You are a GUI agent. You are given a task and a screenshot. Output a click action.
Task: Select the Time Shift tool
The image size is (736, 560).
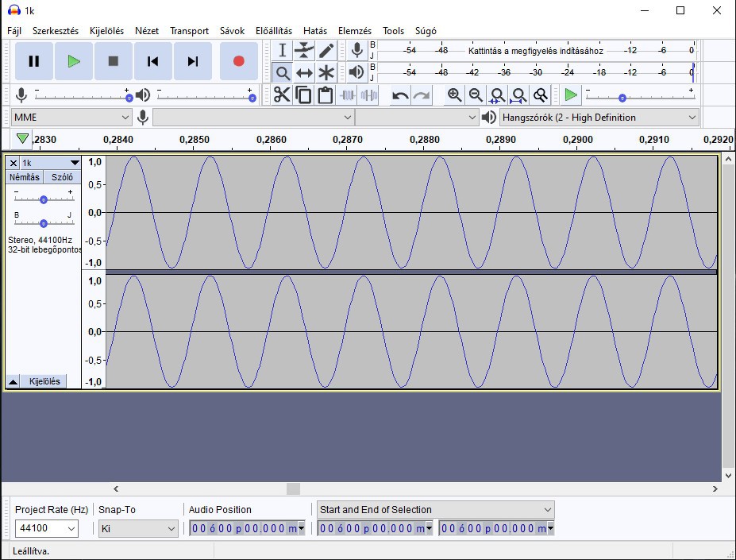[x=304, y=73]
